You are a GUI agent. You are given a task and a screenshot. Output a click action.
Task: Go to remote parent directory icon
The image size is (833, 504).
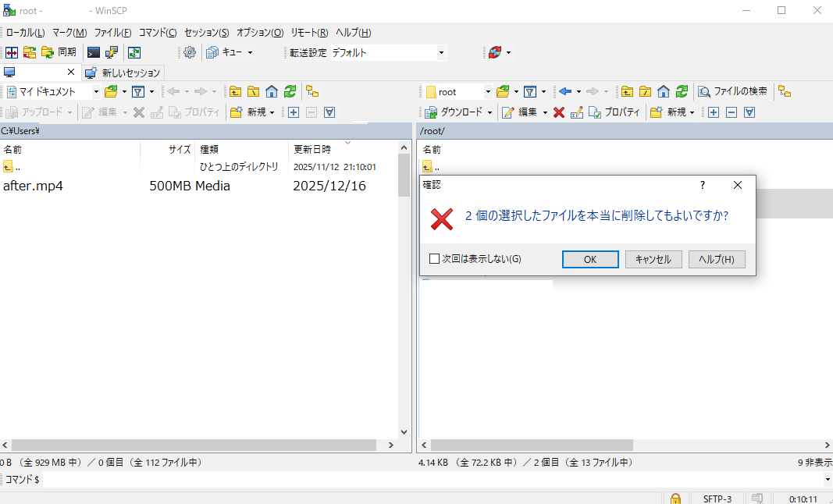628,92
